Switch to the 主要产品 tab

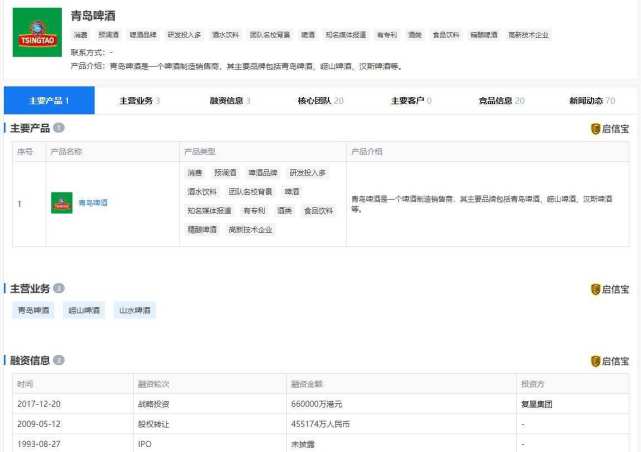point(49,100)
